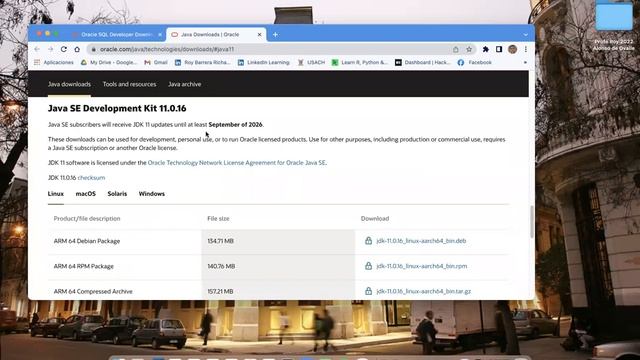
Task: Open the Facebook bookmark
Action: (475, 62)
